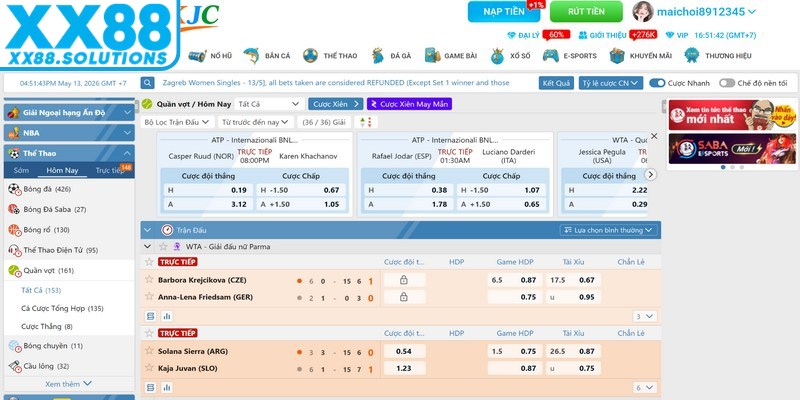
Task: Bet on Solana Sierra at odds 0.54
Action: pos(404,351)
